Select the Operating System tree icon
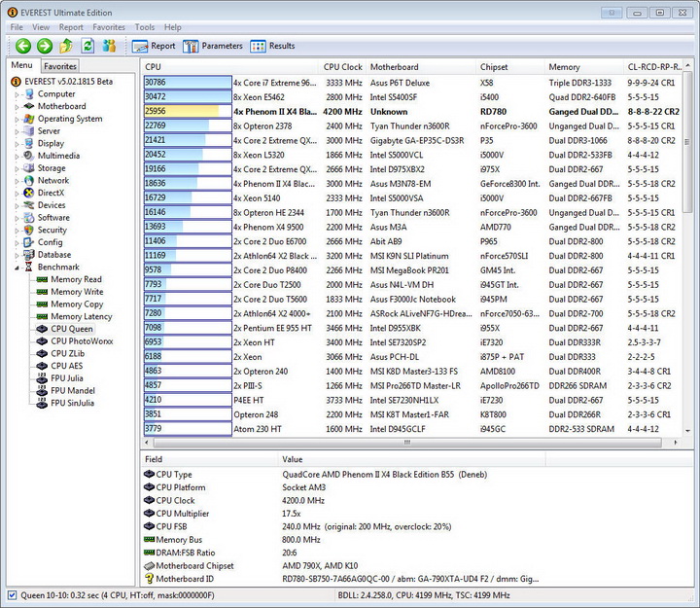 [29, 119]
